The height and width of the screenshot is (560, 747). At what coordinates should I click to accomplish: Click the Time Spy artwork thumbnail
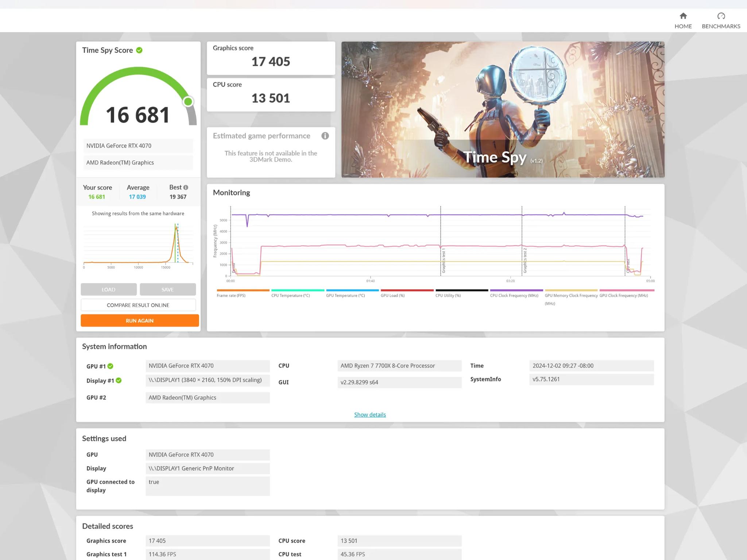(x=503, y=109)
